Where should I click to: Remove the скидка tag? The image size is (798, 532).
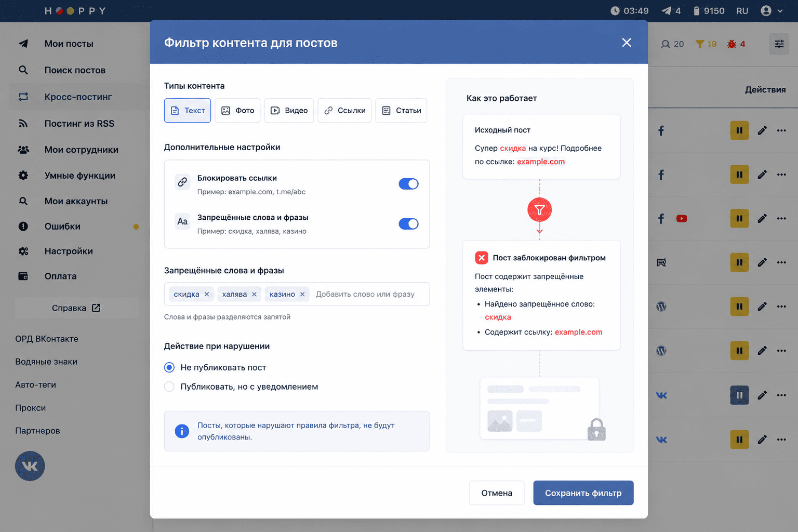(207, 294)
